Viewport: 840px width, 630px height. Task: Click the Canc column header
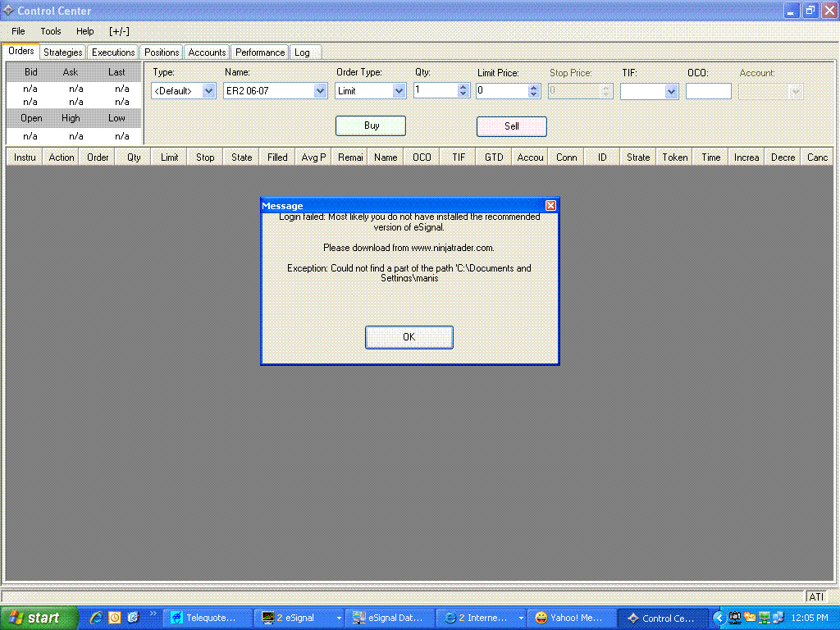pos(817,157)
